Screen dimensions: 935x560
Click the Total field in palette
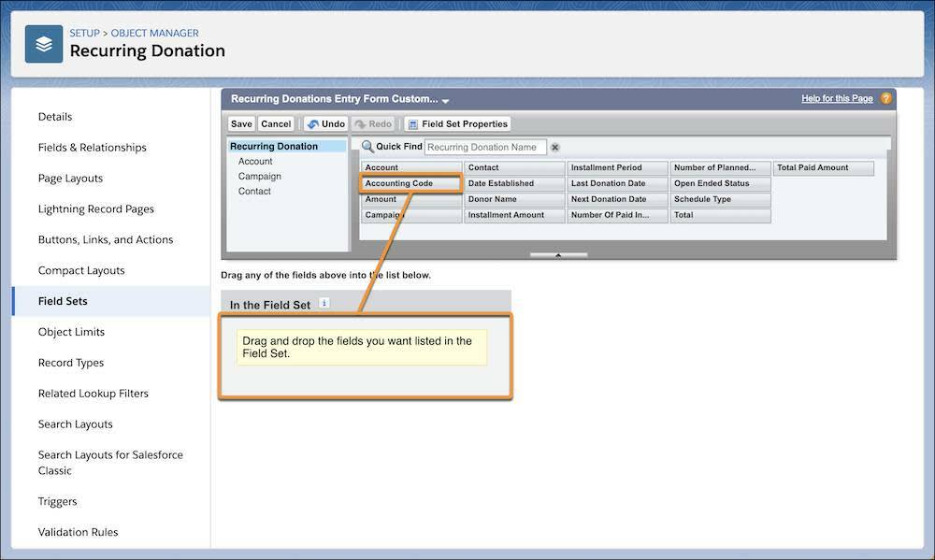[721, 215]
